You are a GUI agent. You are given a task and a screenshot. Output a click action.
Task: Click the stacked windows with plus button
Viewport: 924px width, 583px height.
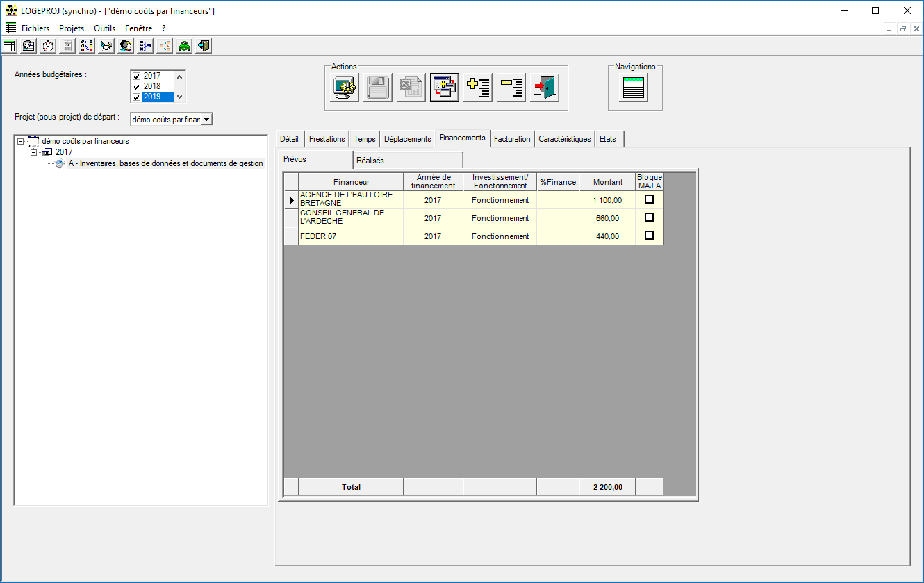(x=445, y=88)
